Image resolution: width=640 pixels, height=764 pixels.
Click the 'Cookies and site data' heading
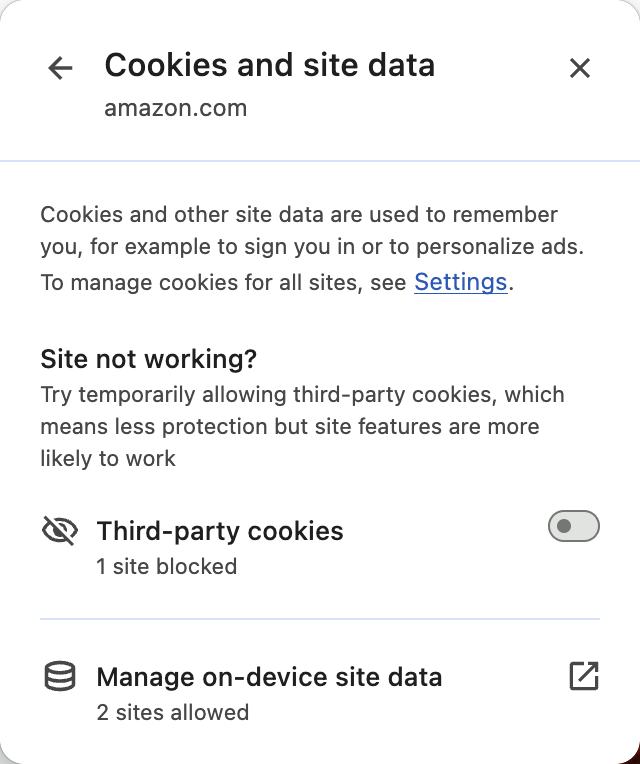269,65
